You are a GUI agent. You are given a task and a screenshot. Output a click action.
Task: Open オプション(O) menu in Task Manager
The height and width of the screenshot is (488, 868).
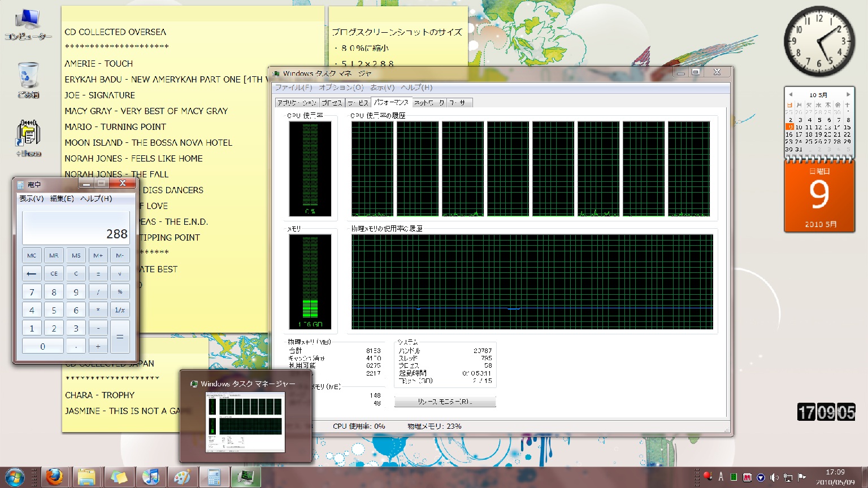[341, 88]
